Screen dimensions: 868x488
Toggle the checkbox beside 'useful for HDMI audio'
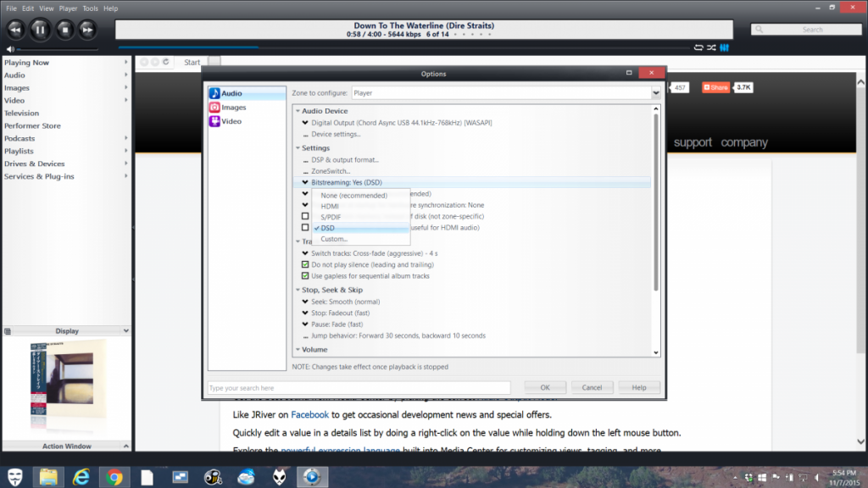[x=305, y=227]
